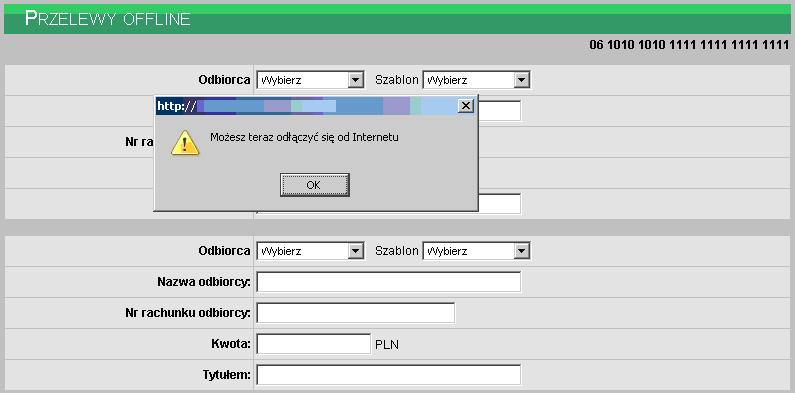Click into the Tytułem field
The width and height of the screenshot is (795, 393).
388,375
